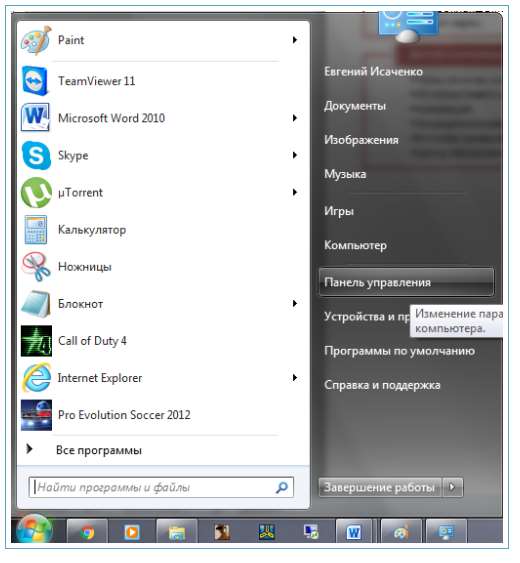The width and height of the screenshot is (520, 563).
Task: Open Справка и поддержка
Action: pos(382,385)
